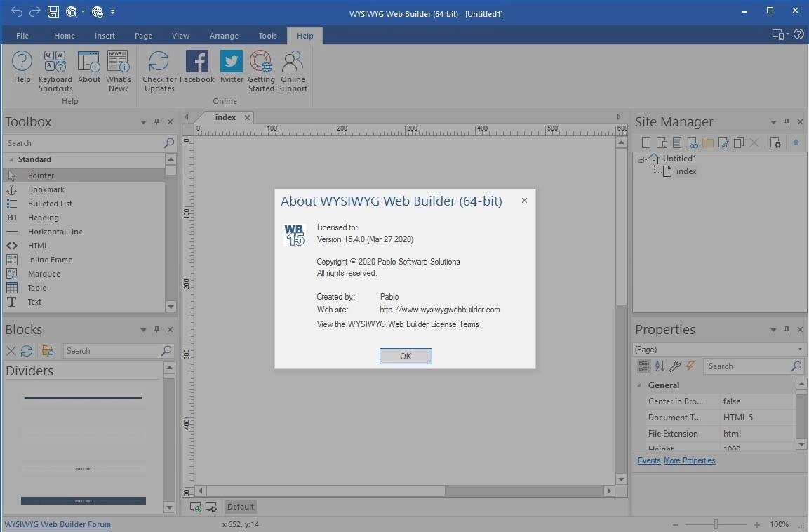
Task: Collapse the General properties group
Action: point(639,385)
